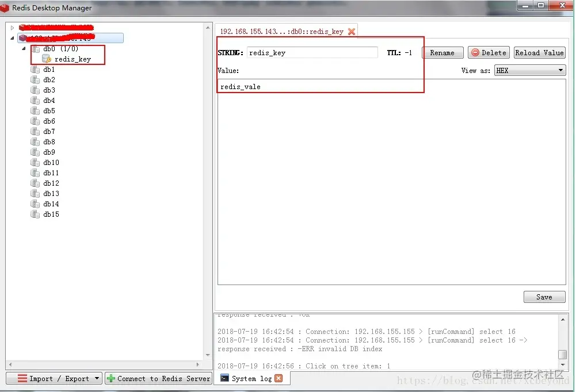576x392 pixels.
Task: Click the db4 database icon
Action: pos(35,100)
